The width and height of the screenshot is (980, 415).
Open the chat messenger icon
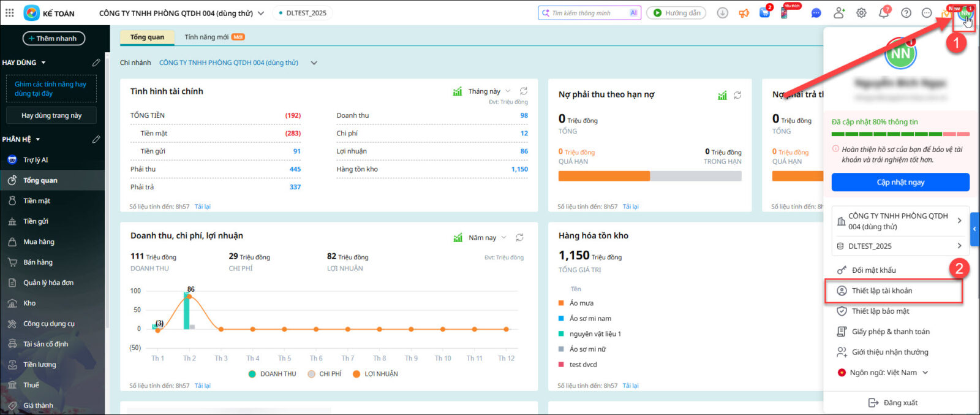(x=816, y=13)
